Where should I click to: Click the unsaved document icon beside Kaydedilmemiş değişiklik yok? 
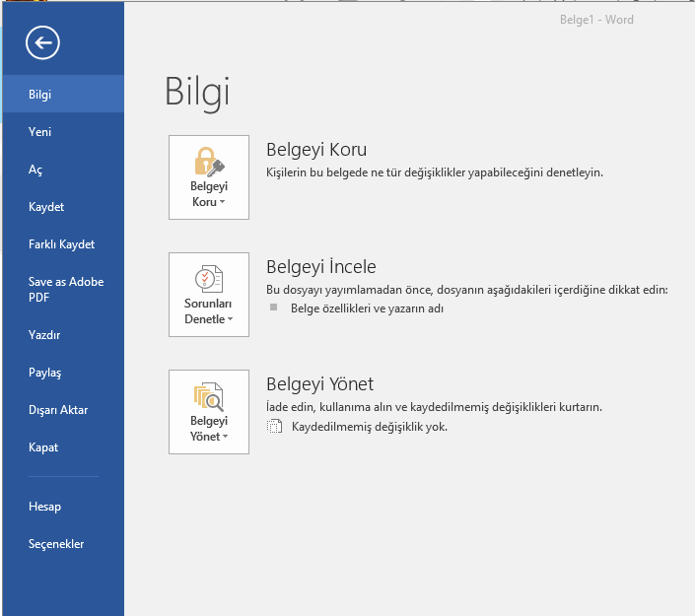(x=274, y=427)
